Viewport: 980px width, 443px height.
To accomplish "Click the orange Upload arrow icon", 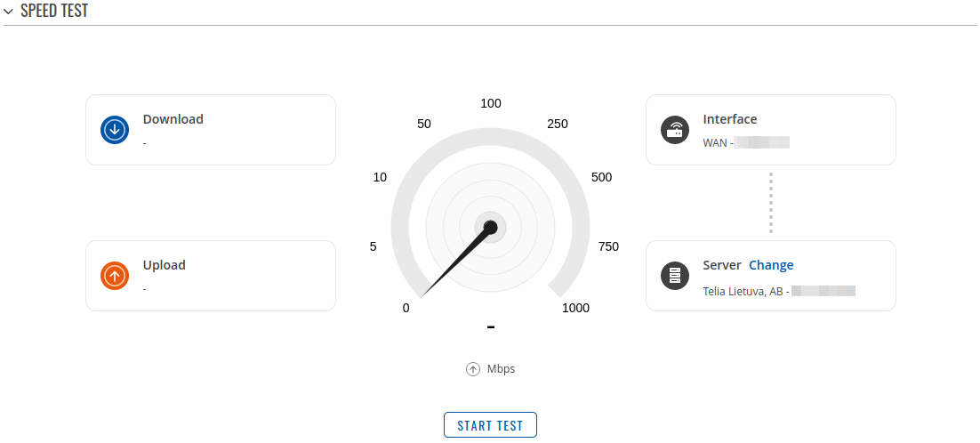I will (115, 276).
